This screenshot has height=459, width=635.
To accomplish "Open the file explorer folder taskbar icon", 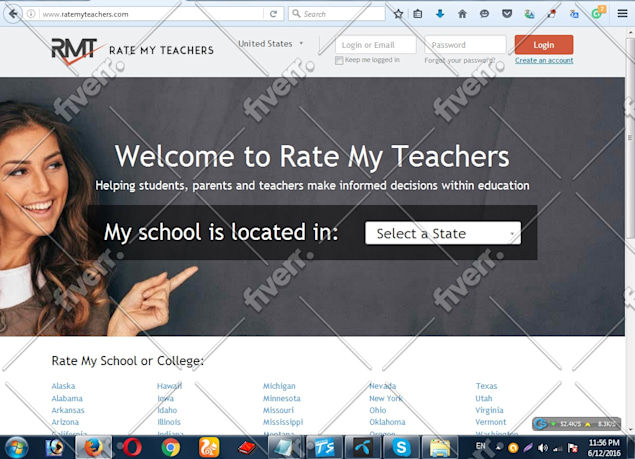I will tap(440, 448).
